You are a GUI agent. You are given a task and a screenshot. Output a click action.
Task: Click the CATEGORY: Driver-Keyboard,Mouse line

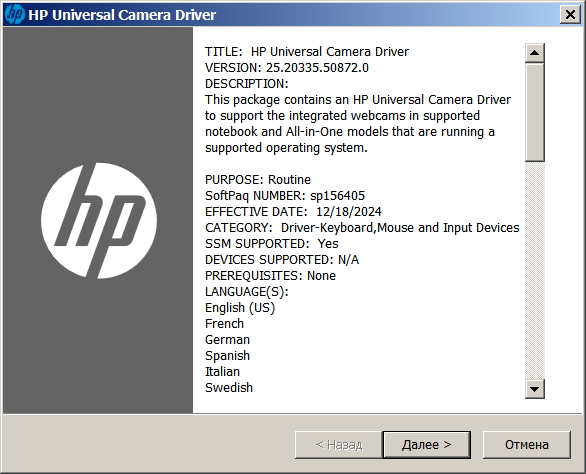click(x=362, y=228)
